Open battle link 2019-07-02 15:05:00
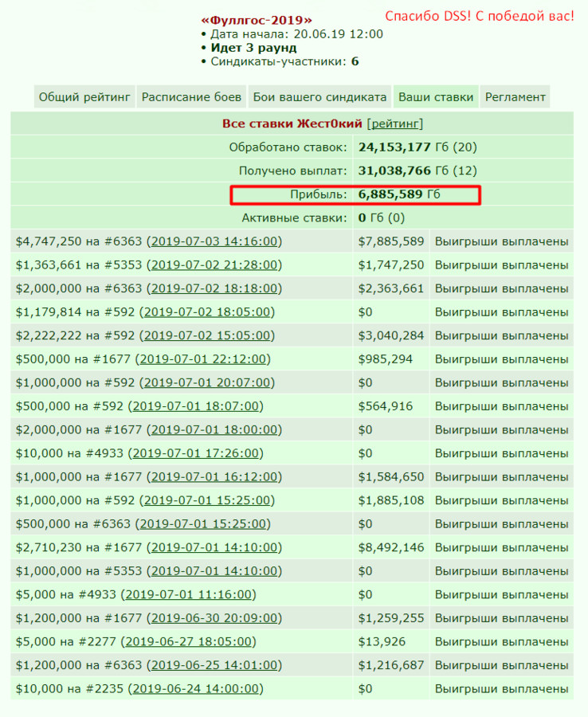This screenshot has height=717, width=588. (207, 335)
